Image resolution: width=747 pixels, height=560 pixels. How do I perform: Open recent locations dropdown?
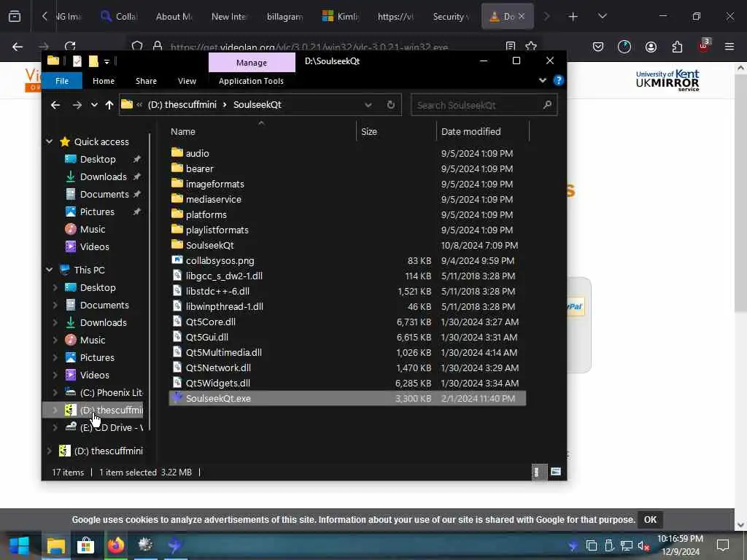[94, 105]
